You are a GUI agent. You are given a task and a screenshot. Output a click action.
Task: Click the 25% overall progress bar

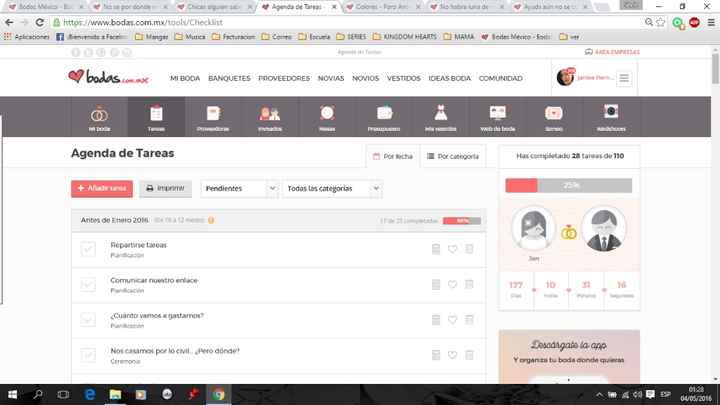click(568, 186)
